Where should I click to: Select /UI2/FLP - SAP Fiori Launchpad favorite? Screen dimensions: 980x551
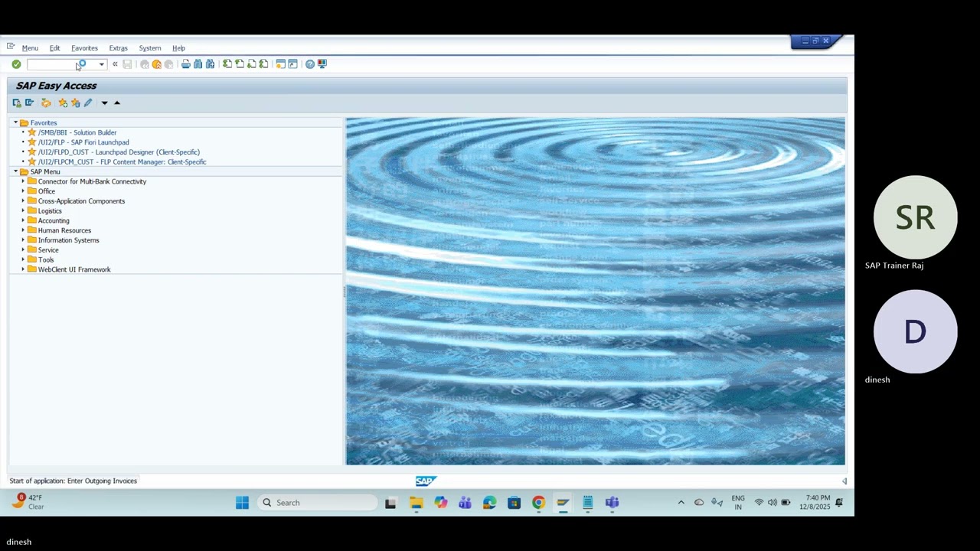(83, 142)
